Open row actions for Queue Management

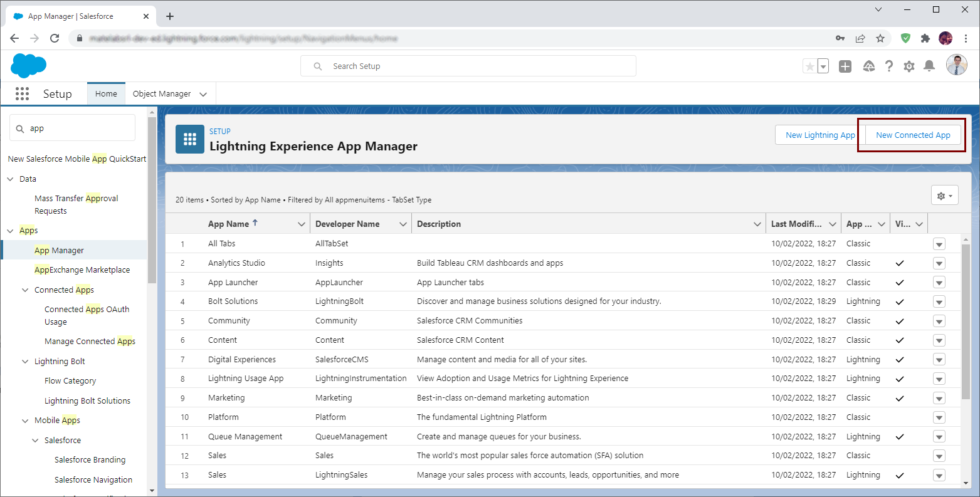[939, 437]
